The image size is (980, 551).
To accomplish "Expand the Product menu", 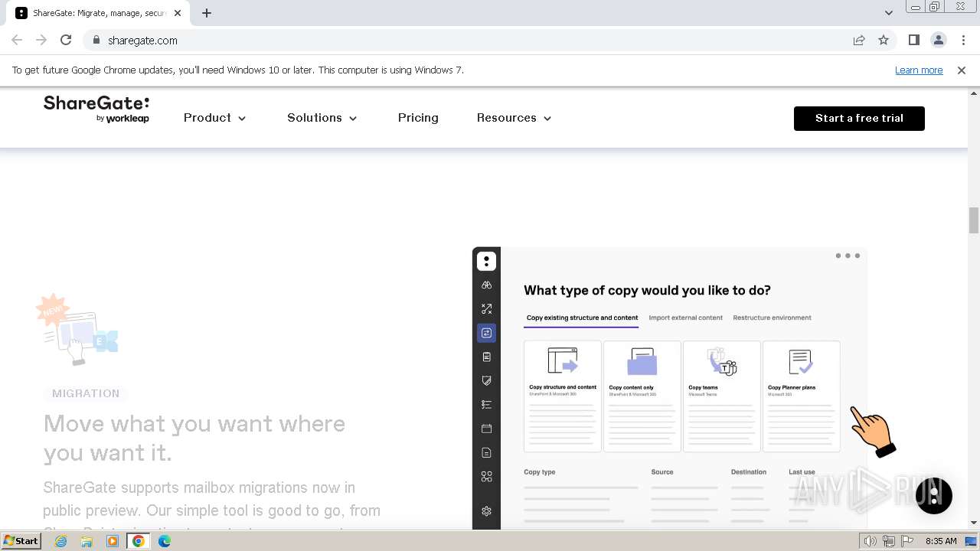I will [x=215, y=118].
